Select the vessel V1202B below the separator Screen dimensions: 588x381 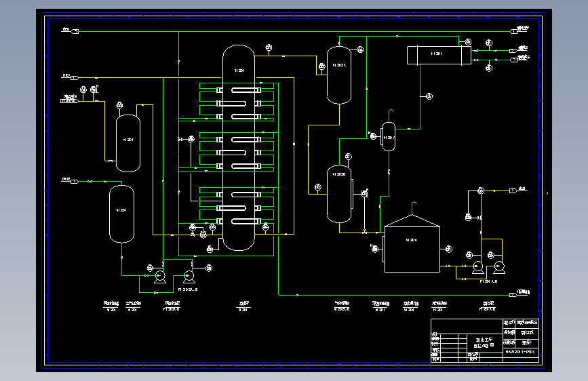339,195
